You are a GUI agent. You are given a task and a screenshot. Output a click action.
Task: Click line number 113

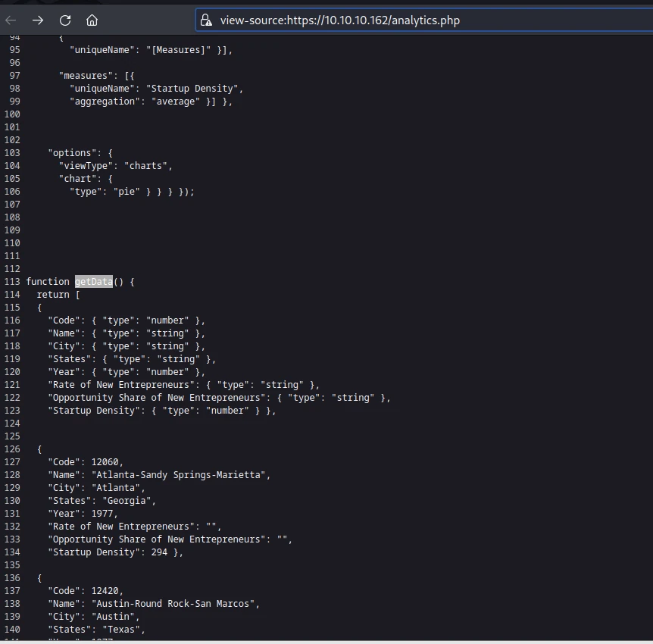(x=12, y=282)
